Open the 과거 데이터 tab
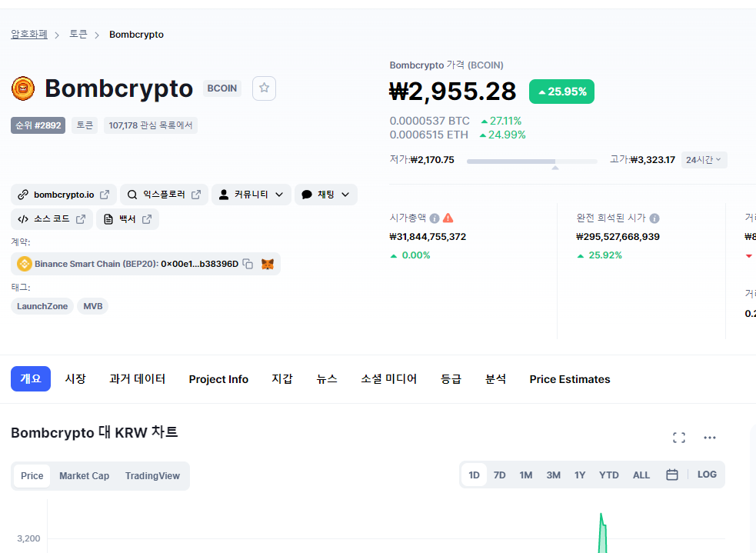The width and height of the screenshot is (756, 553). click(138, 379)
